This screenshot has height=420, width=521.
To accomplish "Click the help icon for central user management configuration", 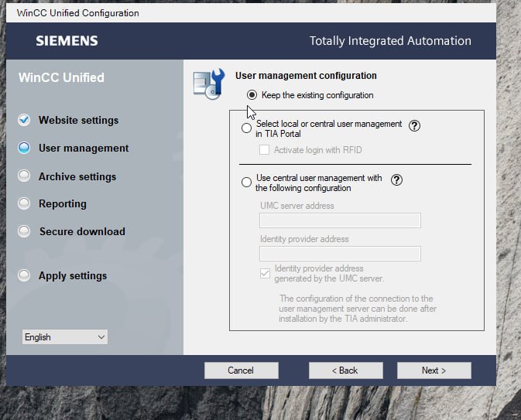I will point(396,180).
